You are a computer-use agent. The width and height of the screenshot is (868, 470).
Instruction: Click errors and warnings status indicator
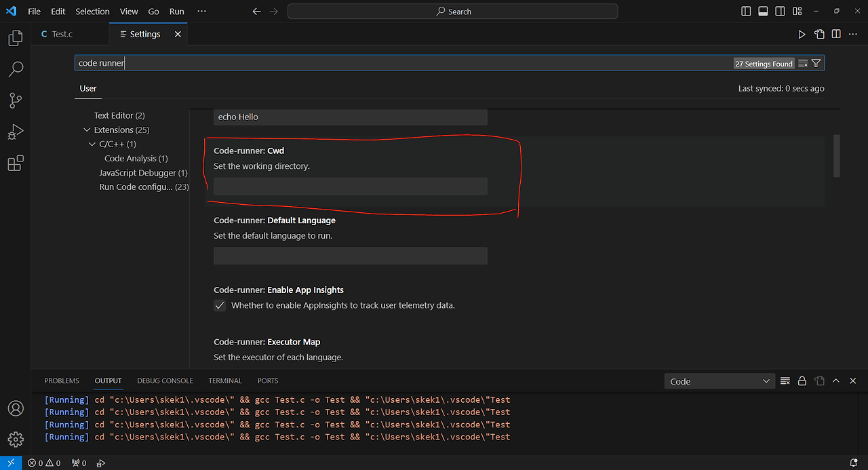[44, 463]
